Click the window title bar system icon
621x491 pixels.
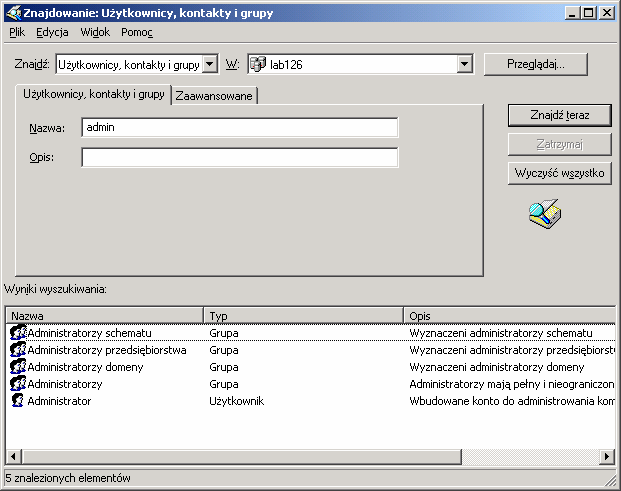coord(13,13)
